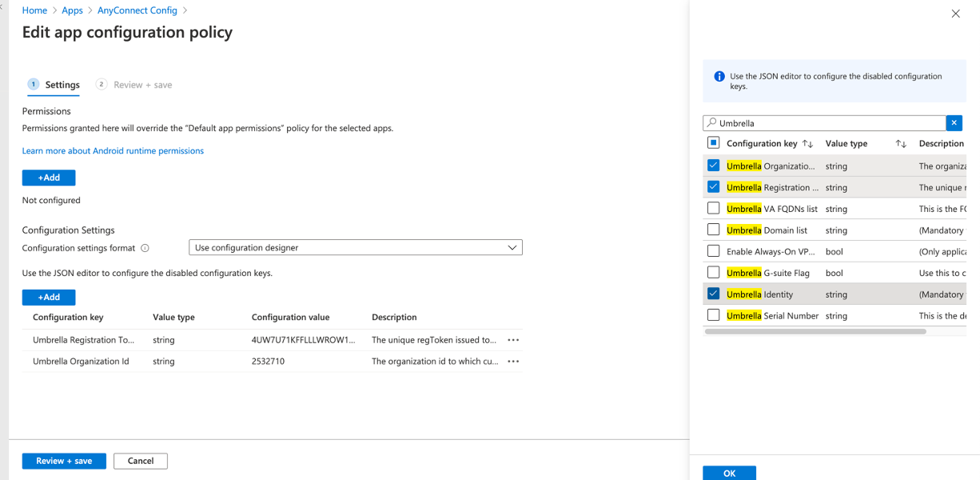This screenshot has height=480, width=980.
Task: Uncheck the Umbrella Registration Token key checkbox
Action: 713,187
